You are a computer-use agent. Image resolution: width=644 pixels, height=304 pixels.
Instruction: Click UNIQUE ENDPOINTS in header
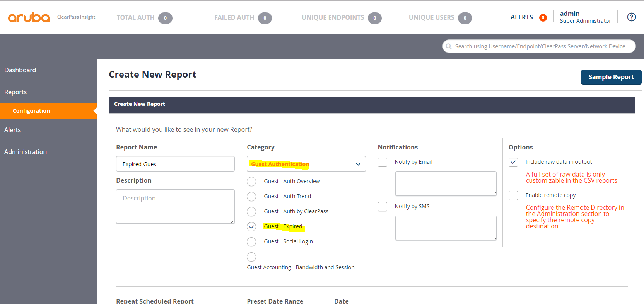pos(333,18)
